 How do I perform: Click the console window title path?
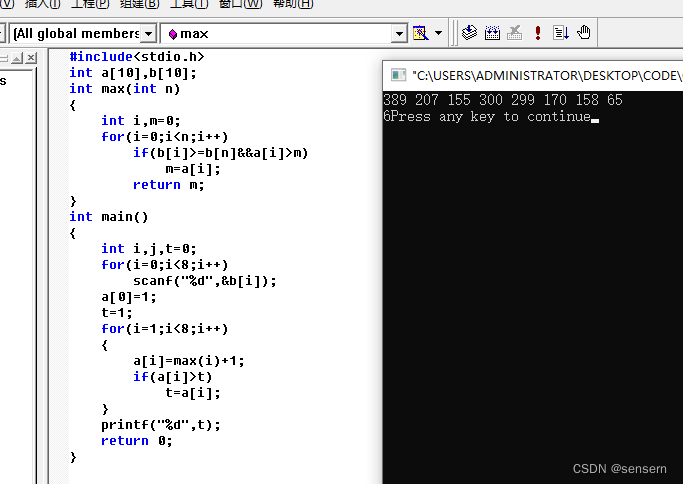click(547, 76)
